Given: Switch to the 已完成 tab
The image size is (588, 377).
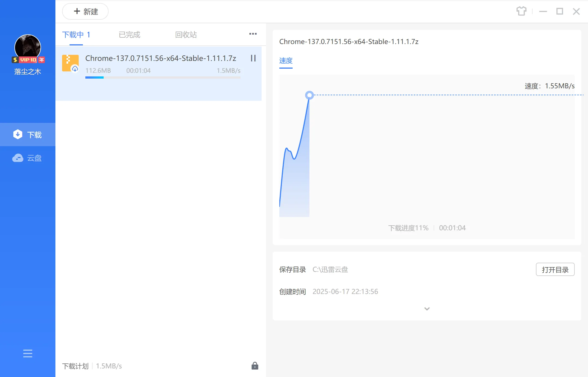Looking at the screenshot, I should (129, 35).
